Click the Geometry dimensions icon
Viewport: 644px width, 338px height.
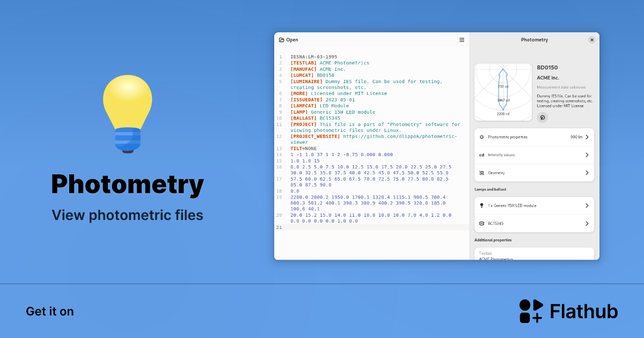click(481, 172)
